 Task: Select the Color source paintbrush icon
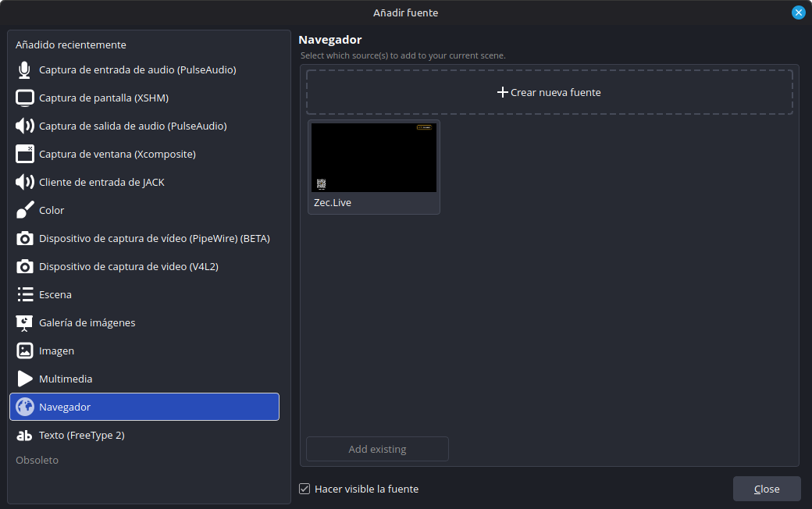point(25,210)
